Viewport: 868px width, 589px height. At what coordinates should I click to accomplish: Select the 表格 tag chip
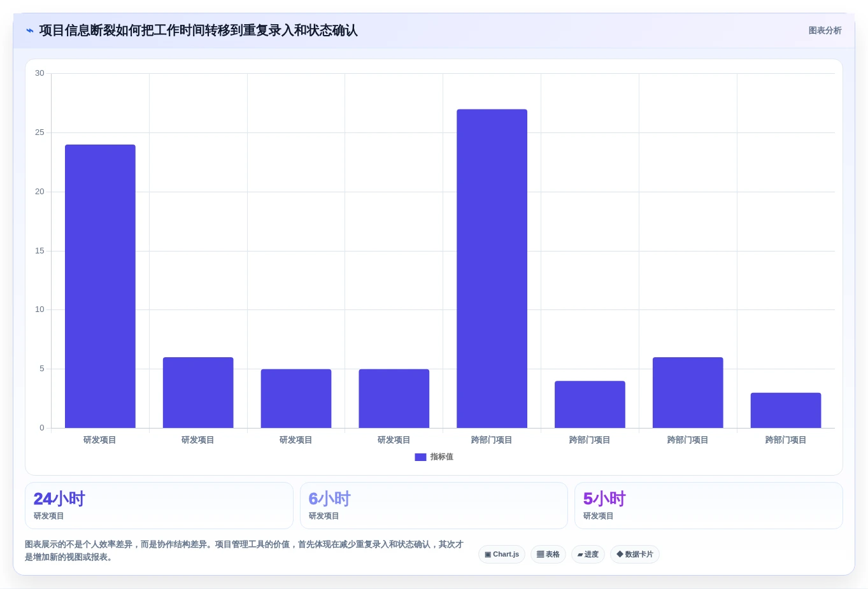point(548,555)
